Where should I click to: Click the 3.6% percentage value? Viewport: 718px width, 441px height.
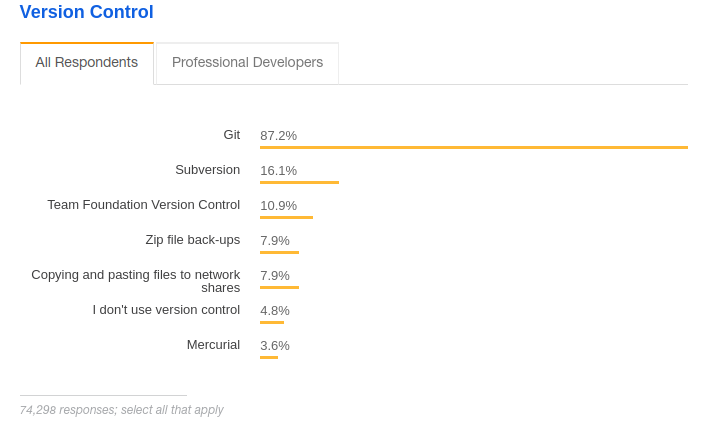275,346
